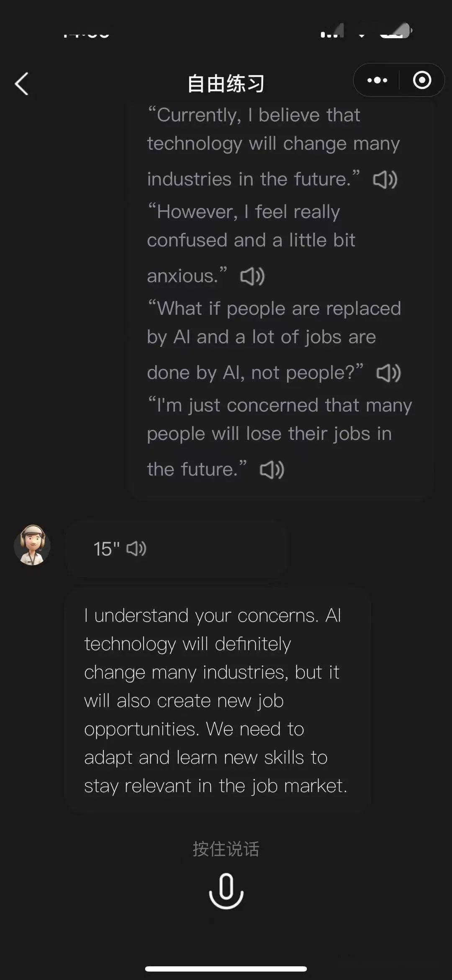Tap the 自由练习 title

[x=226, y=82]
